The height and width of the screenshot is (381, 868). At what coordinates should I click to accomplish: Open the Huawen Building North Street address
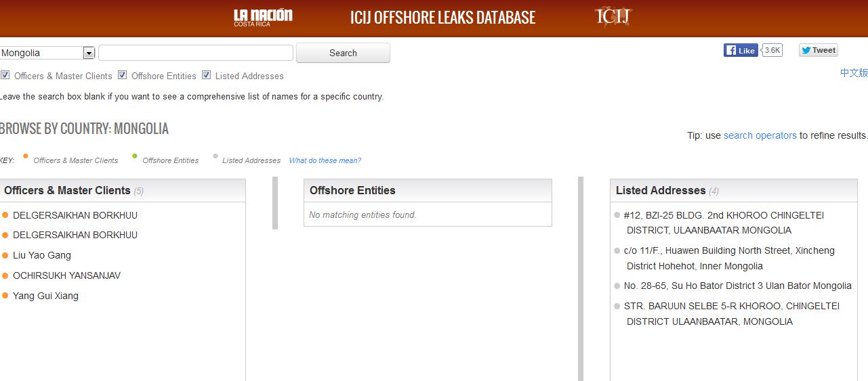tap(729, 258)
